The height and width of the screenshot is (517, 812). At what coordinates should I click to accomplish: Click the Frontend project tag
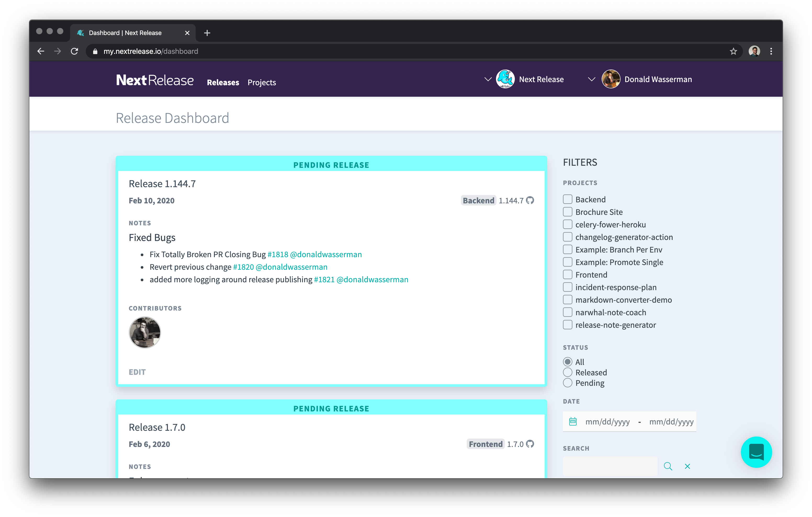click(x=486, y=444)
